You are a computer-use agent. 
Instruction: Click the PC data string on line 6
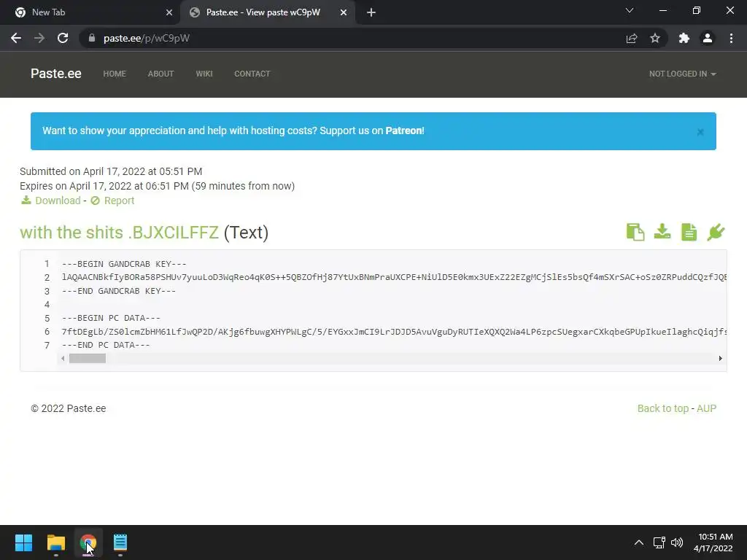tap(394, 332)
